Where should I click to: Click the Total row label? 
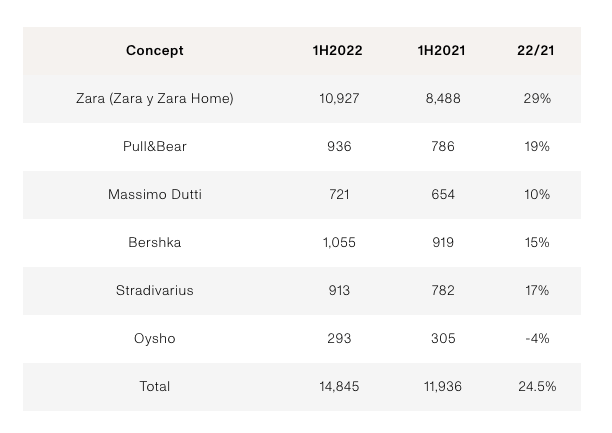[155, 387]
